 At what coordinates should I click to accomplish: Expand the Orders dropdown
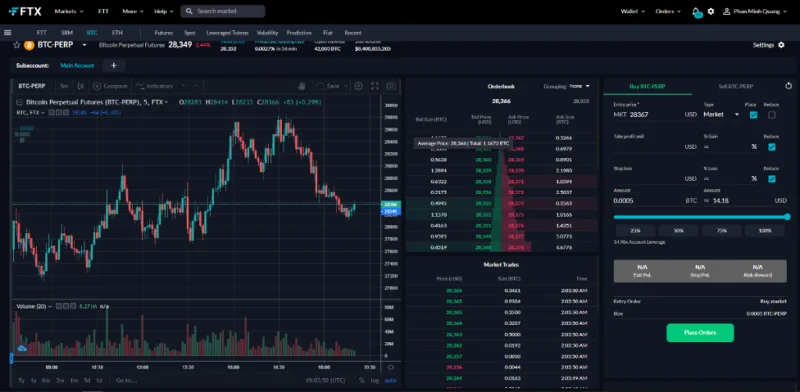[668, 11]
